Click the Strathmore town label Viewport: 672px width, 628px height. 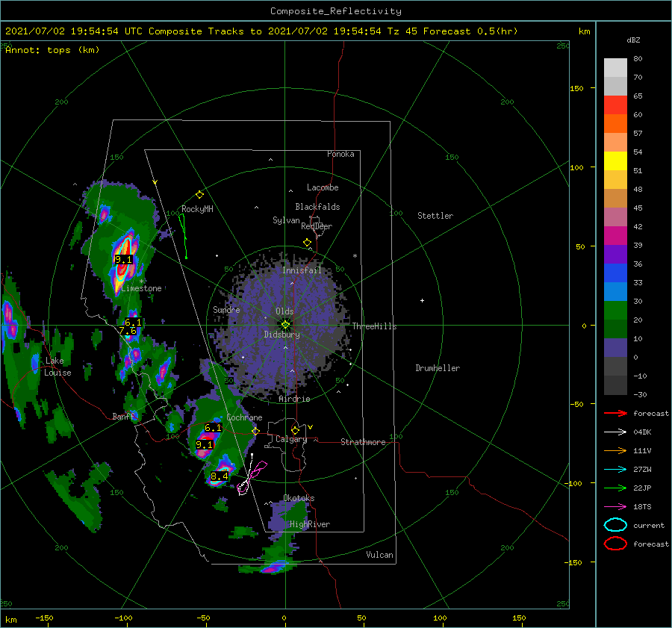[363, 442]
